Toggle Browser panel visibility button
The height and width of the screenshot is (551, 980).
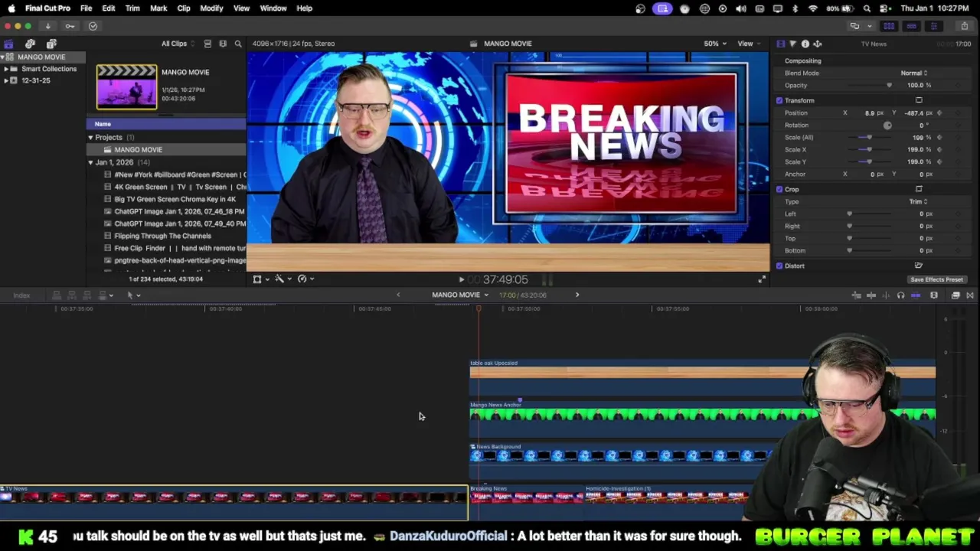[x=889, y=26]
